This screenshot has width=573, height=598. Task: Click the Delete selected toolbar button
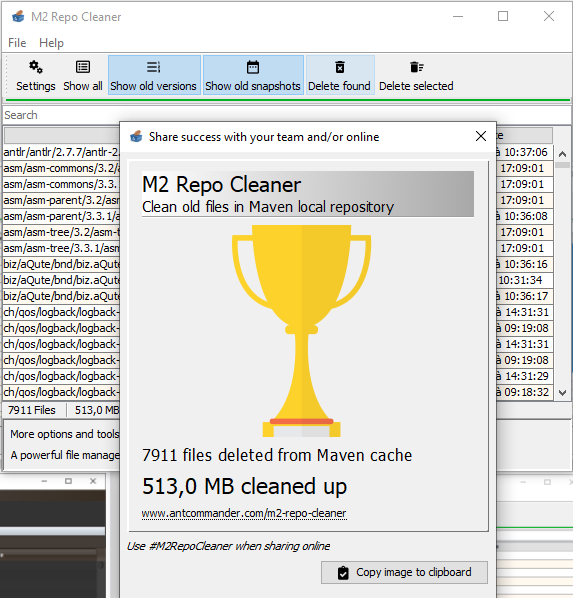click(416, 76)
